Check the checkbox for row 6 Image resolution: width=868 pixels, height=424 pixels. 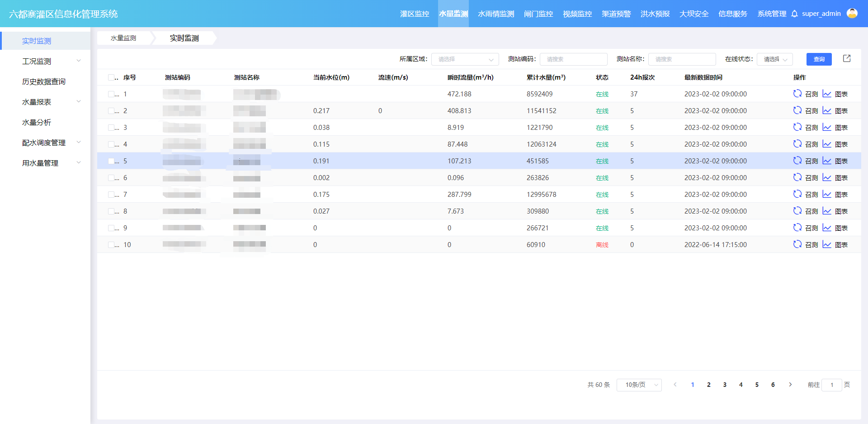(111, 178)
